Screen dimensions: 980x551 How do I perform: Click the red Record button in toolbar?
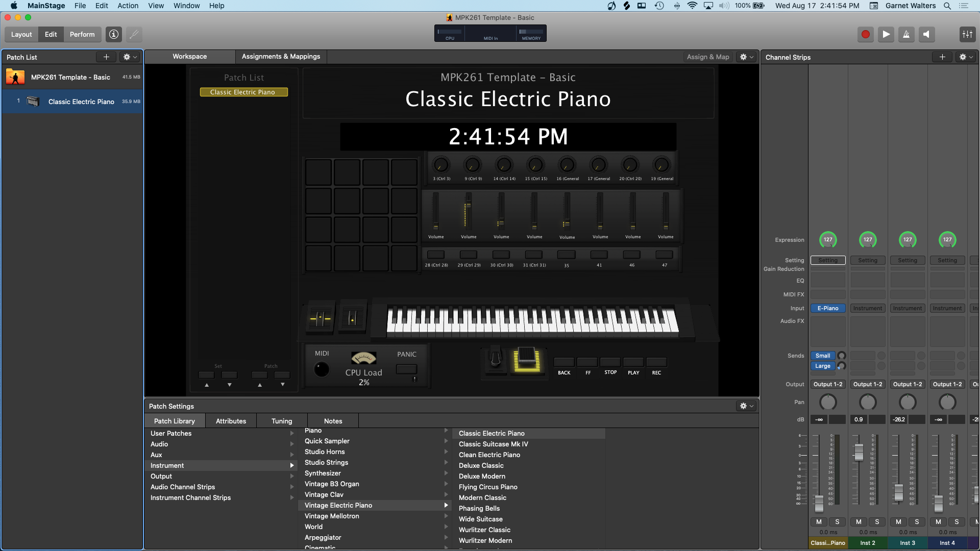865,34
